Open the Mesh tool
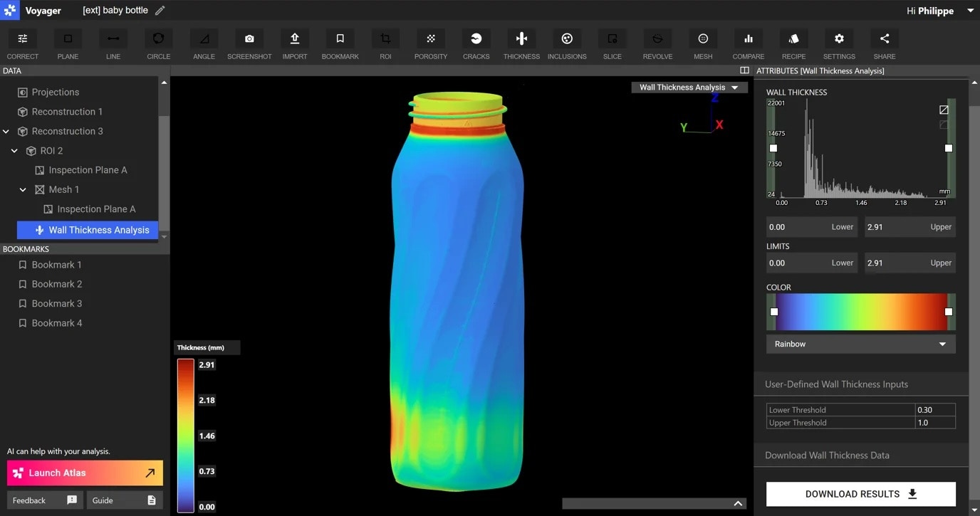 (x=703, y=45)
